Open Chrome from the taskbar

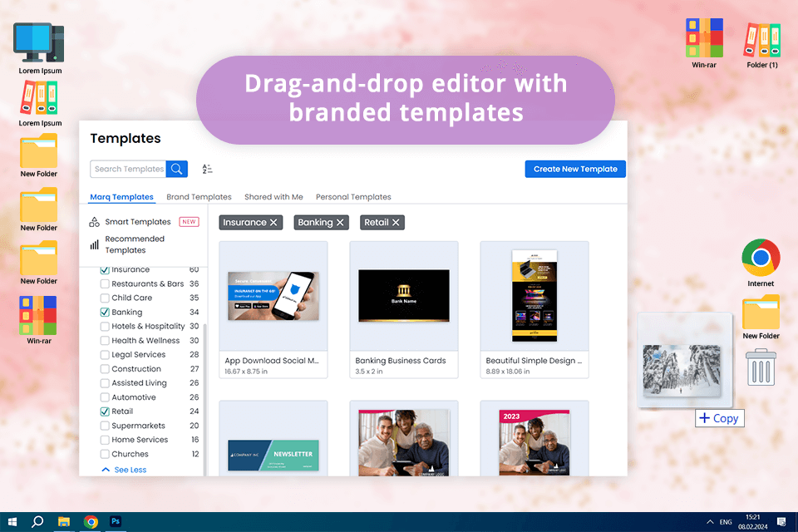[91, 522]
